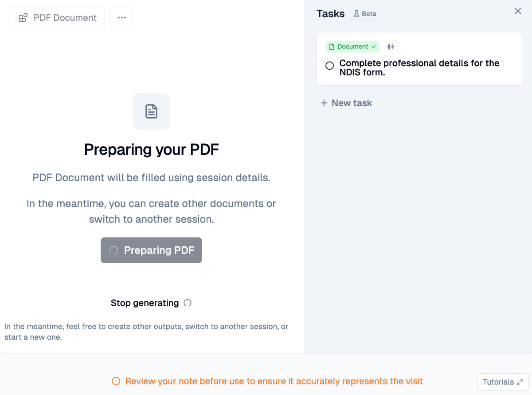Click the review your note warning text

[x=274, y=381]
